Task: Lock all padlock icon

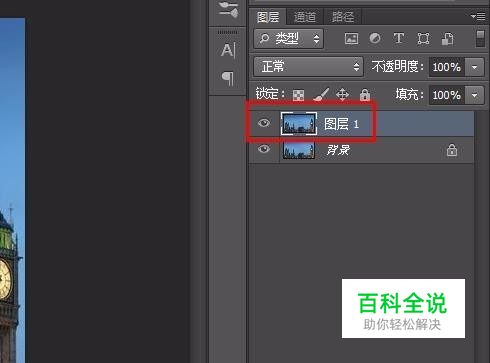Action: point(365,95)
